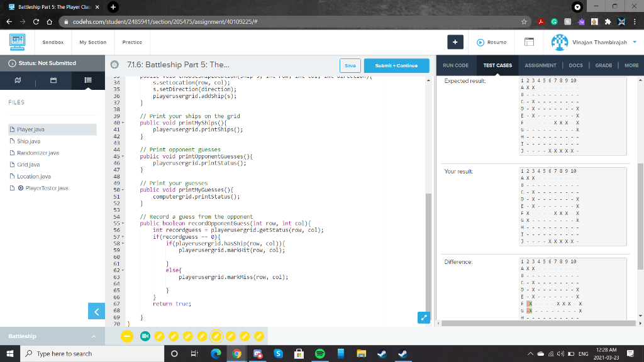Open Microsoft Edge from the taskbar

pyautogui.click(x=216, y=353)
